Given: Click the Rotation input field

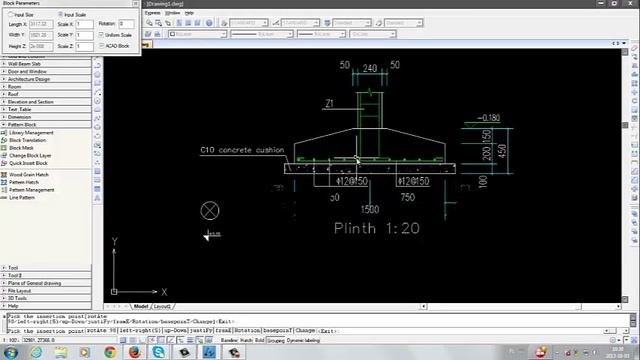Looking at the screenshot, I should pos(126,24).
